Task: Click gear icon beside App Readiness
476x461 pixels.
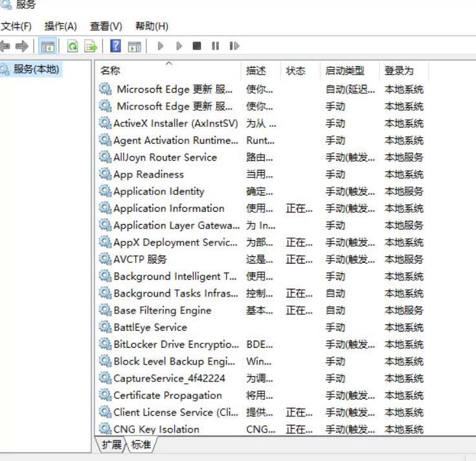Action: coord(106,174)
